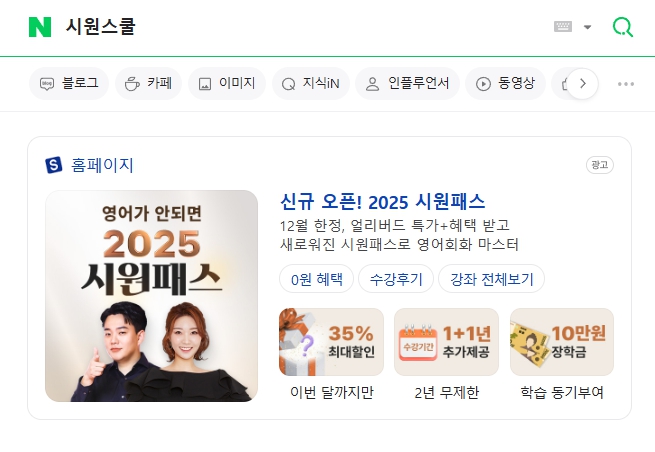
Task: Open the 이미지 search tab
Action: pyautogui.click(x=227, y=84)
